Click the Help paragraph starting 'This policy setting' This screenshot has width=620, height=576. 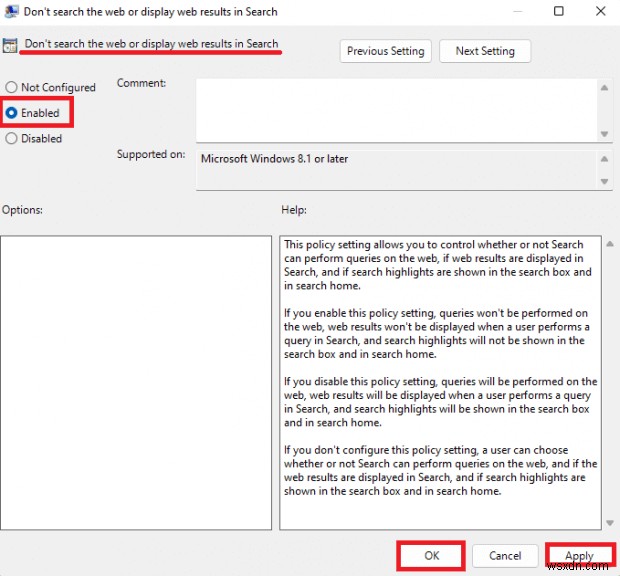point(438,265)
